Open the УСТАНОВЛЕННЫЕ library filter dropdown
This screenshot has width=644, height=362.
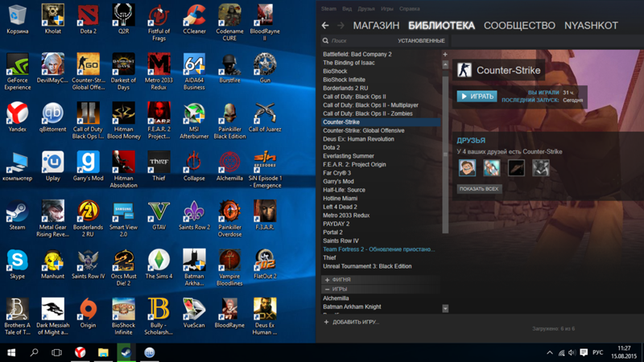coord(421,41)
